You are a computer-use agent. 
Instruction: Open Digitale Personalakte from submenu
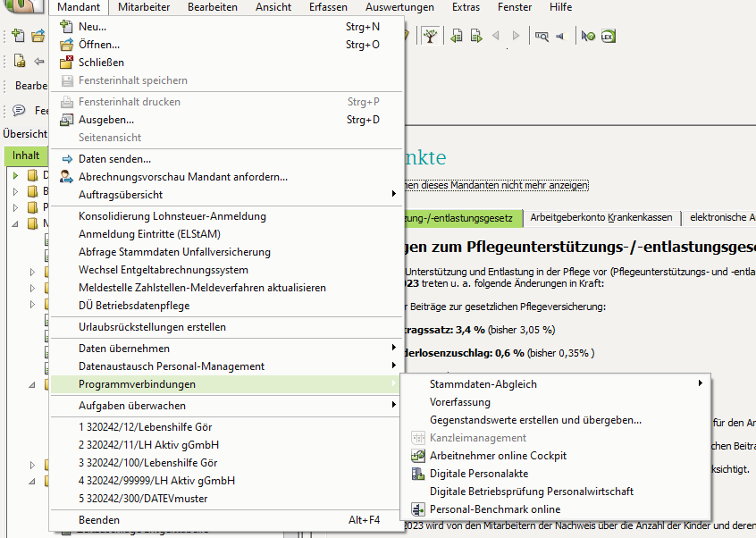tap(556, 474)
